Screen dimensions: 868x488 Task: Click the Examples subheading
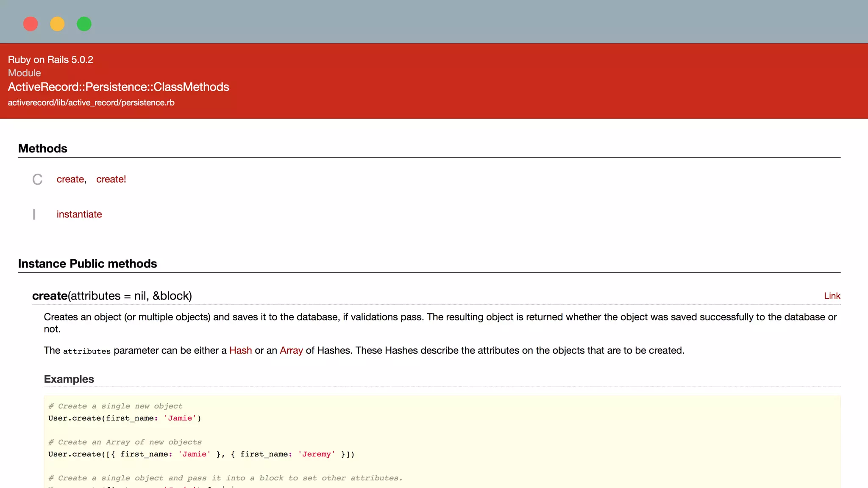[x=69, y=379]
